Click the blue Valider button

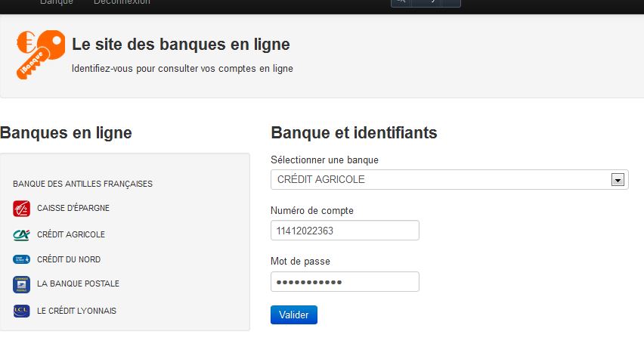pos(294,315)
